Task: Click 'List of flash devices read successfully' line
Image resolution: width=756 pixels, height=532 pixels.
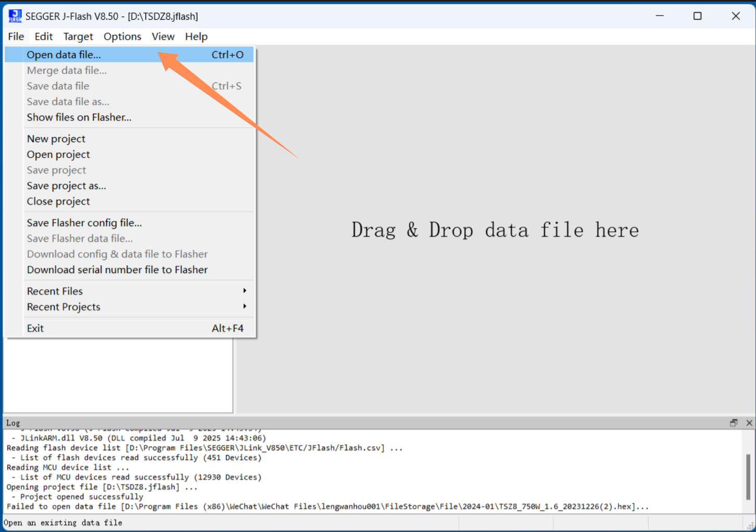Action: [x=137, y=457]
